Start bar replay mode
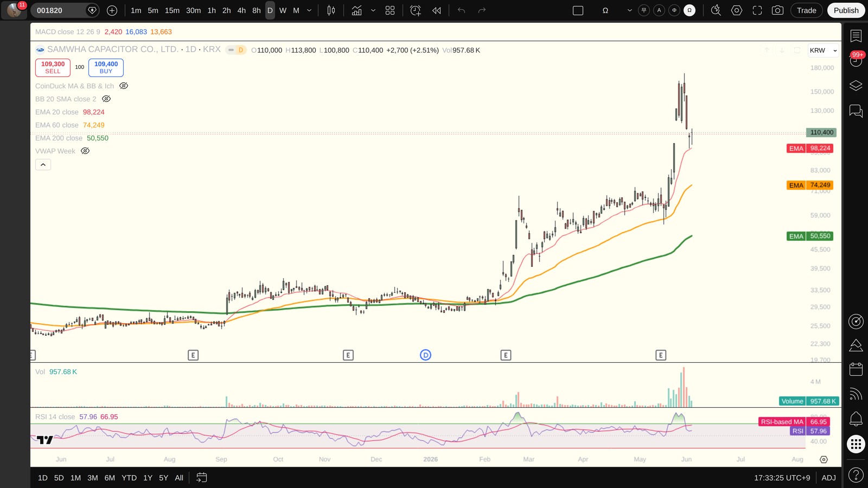The image size is (868, 488). point(437,10)
